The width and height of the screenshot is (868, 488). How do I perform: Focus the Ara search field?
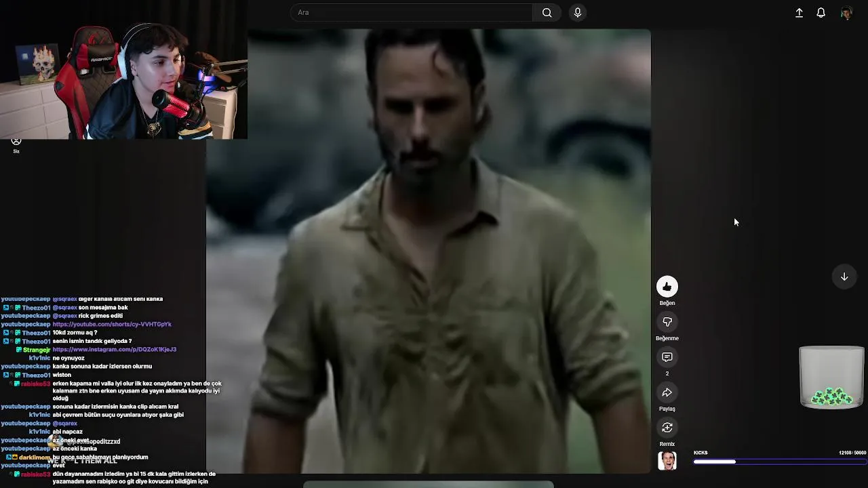[x=412, y=13]
